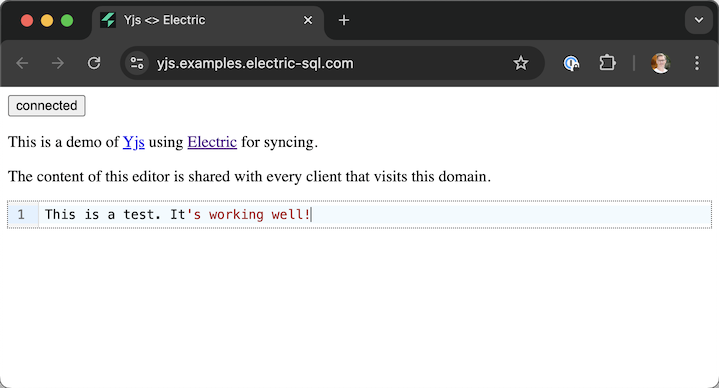Follow the Yjs link
Viewport: 719px width, 388px height.
coord(133,142)
